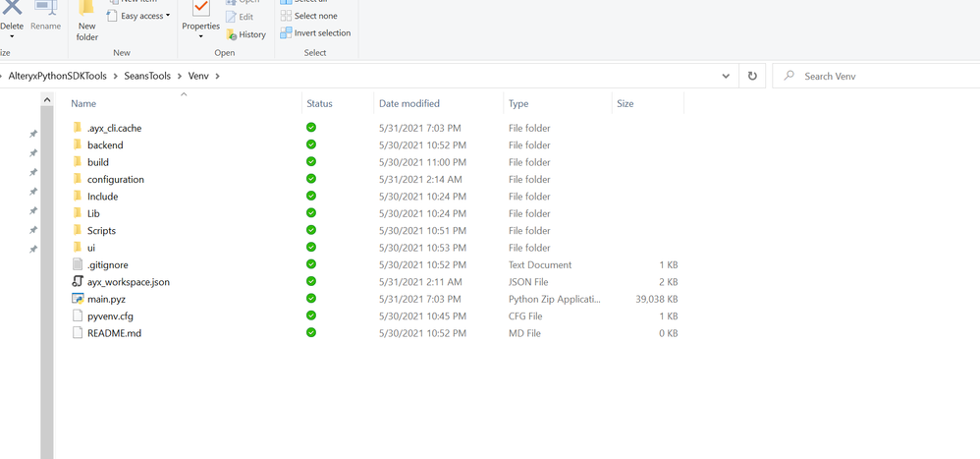Screen dimensions: 980x459
Task: Select the README.md file icon
Action: (78, 332)
